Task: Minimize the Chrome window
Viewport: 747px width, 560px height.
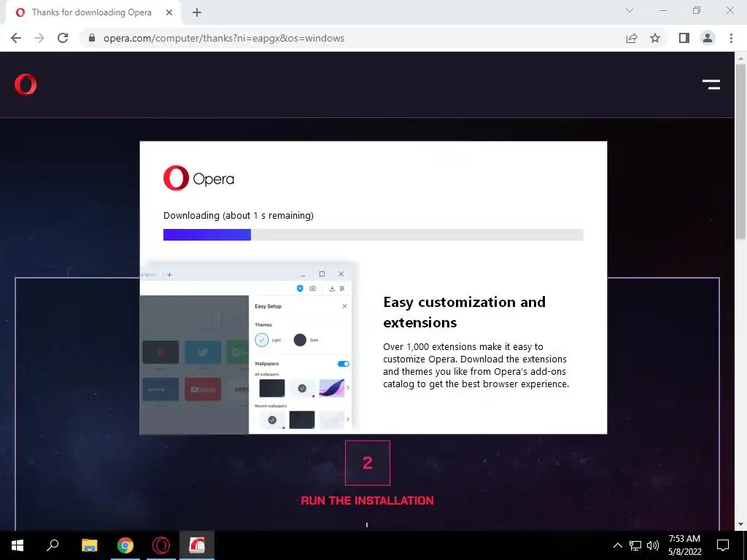Action: 663,10
